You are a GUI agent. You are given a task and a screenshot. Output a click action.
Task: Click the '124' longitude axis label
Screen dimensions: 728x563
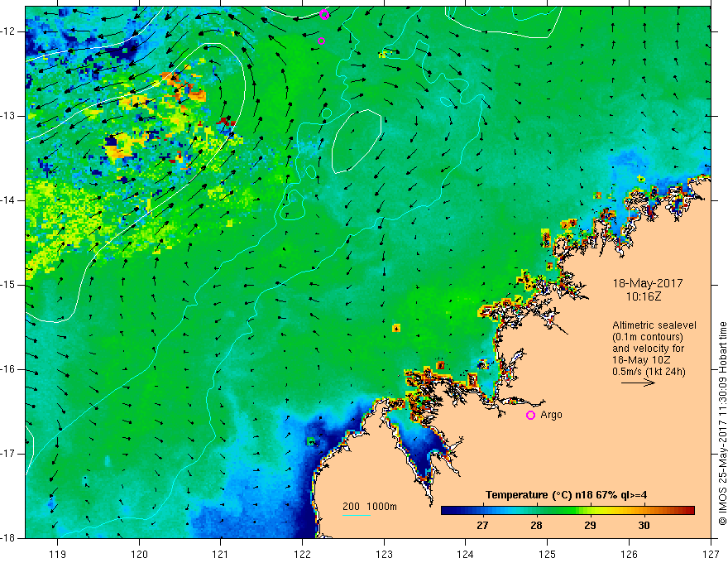coord(466,554)
